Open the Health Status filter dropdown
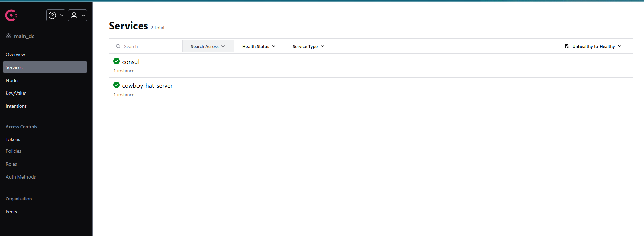The width and height of the screenshot is (644, 236). 259,46
